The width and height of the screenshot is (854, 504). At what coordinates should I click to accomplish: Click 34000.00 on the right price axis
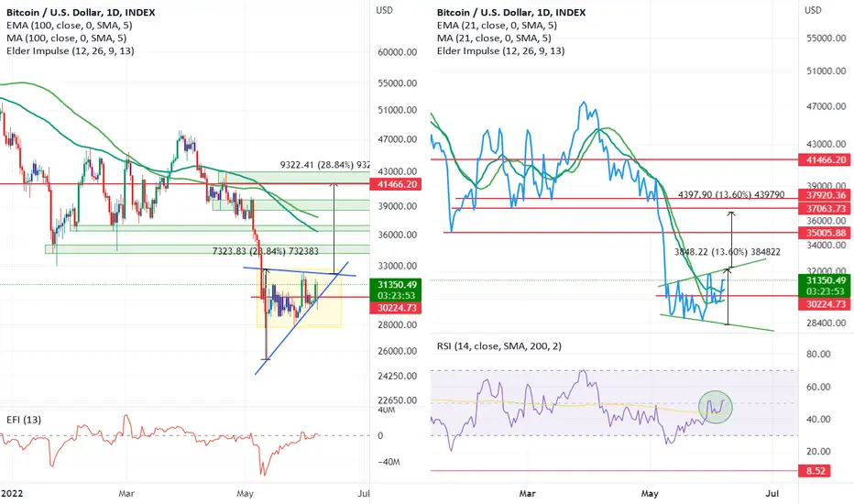[827, 246]
